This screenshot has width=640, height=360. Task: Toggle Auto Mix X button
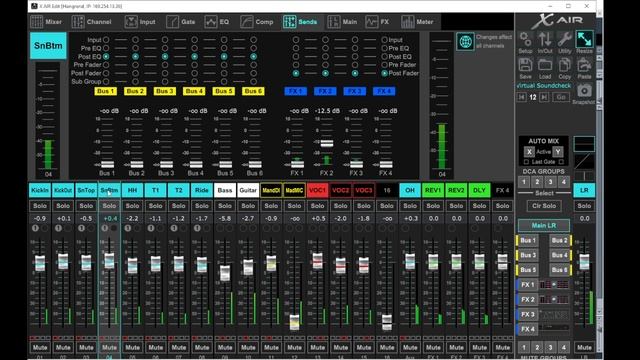point(529,152)
